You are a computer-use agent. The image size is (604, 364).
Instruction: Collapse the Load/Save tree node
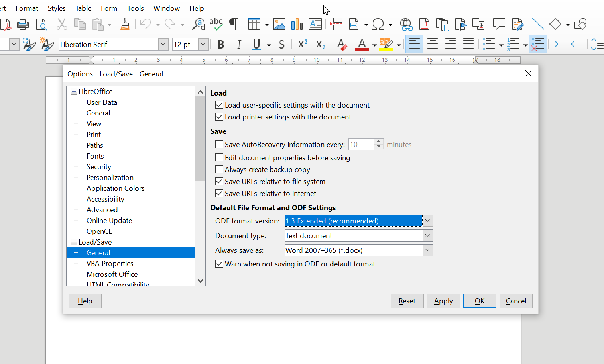[74, 242]
